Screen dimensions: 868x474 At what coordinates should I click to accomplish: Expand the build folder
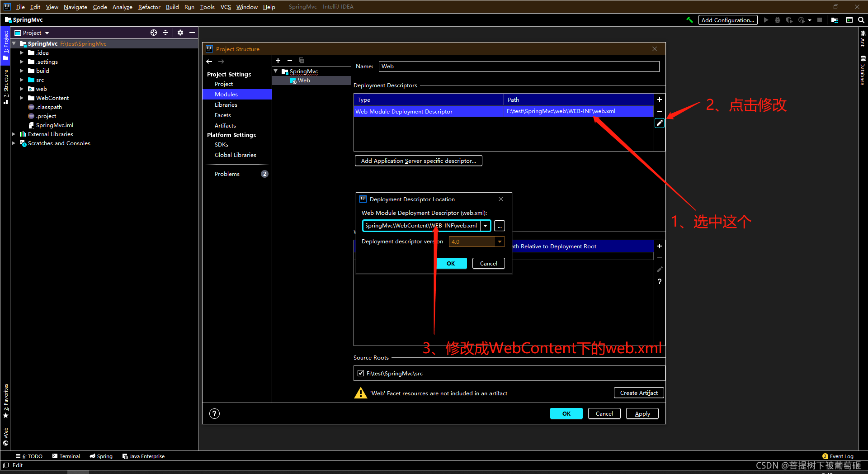tap(21, 71)
